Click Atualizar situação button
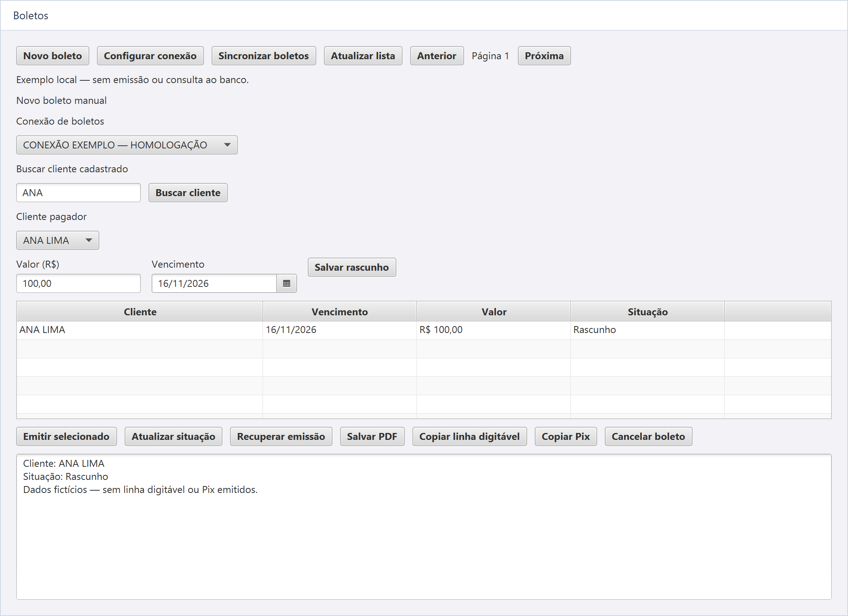This screenshot has height=616, width=848. [x=173, y=436]
